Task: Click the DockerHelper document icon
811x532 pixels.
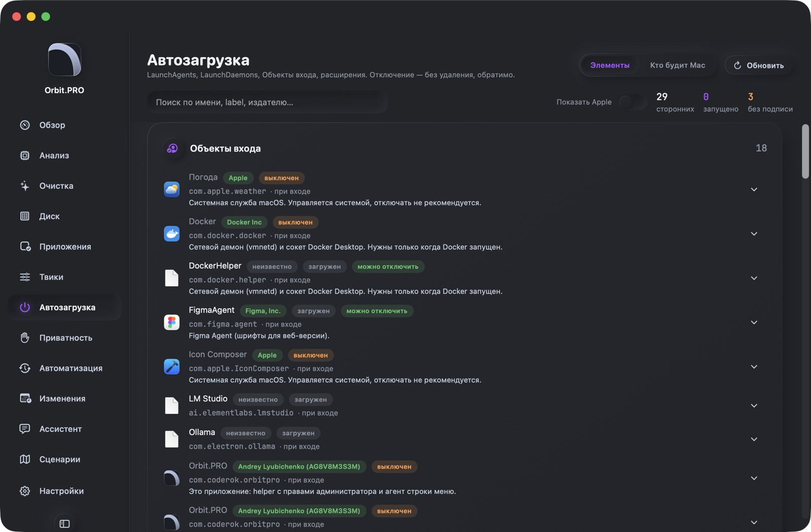Action: pos(172,278)
